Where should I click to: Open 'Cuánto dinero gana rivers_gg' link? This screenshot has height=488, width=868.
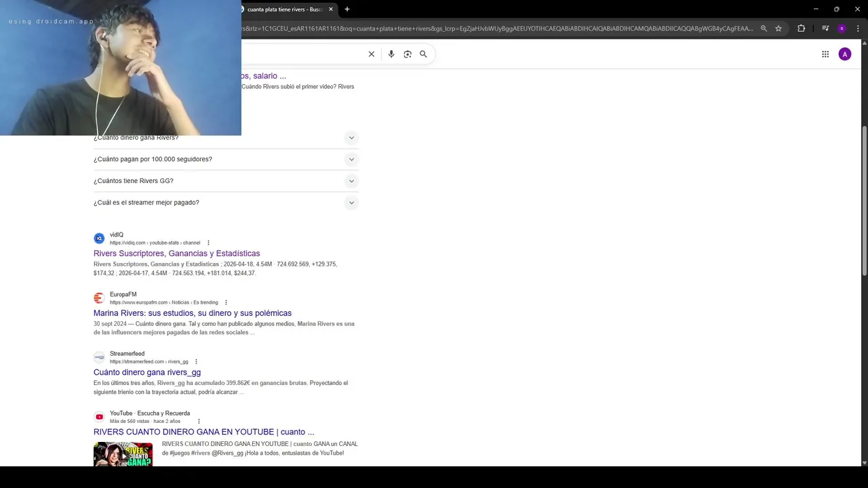[147, 372]
